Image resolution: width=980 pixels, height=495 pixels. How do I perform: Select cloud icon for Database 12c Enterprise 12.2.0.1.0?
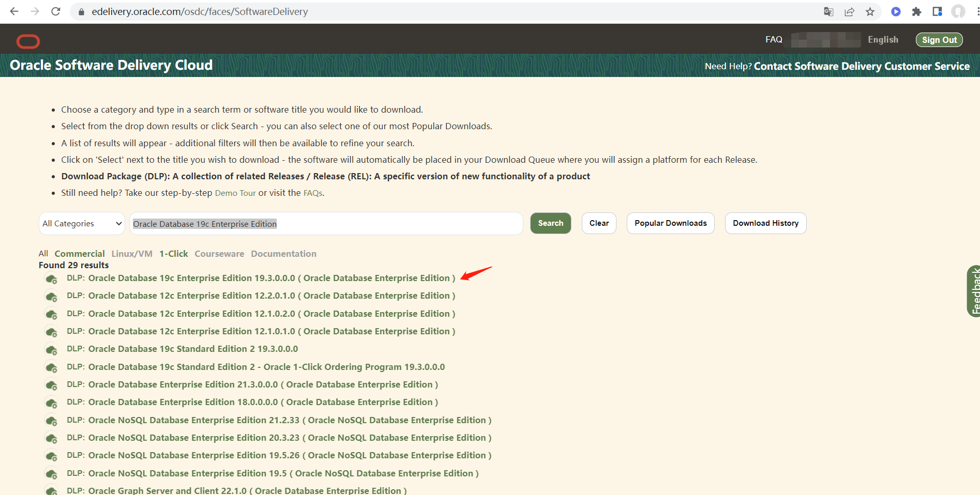[51, 297]
